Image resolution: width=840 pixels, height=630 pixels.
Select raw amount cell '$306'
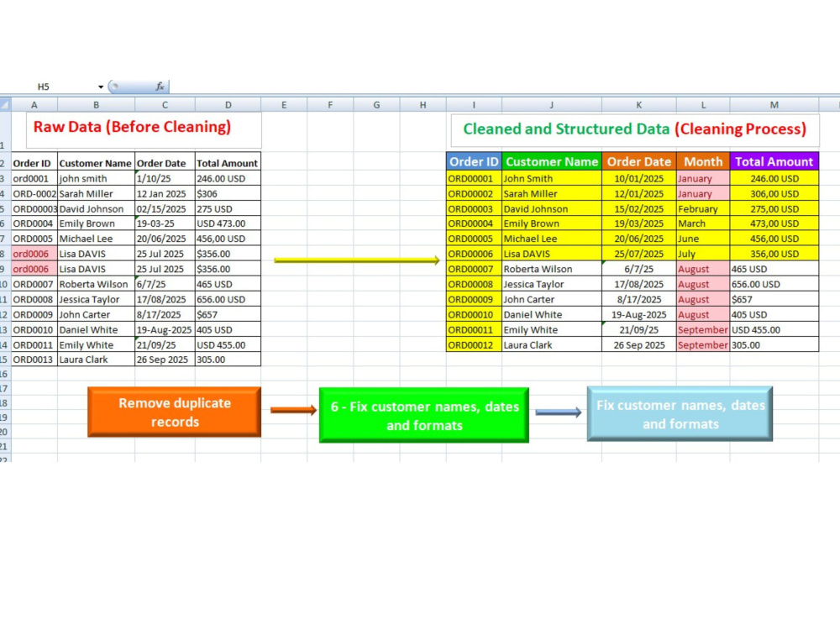point(228,193)
